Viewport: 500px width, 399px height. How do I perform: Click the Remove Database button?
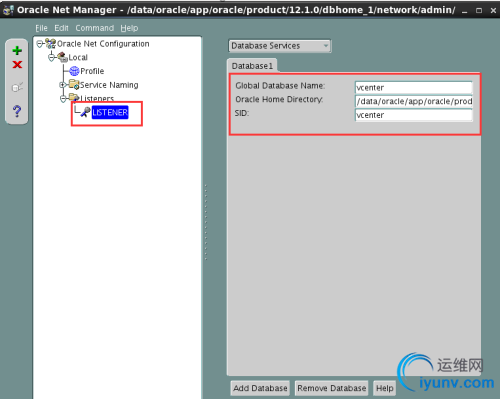[x=332, y=388]
